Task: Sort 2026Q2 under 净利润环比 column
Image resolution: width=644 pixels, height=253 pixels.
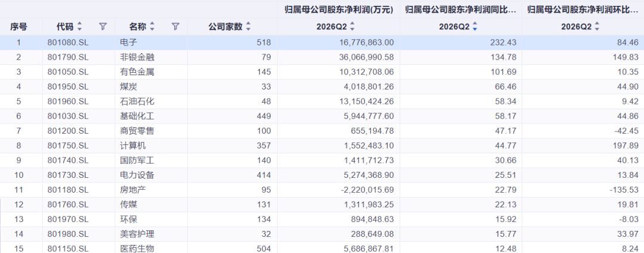Action: (597, 27)
